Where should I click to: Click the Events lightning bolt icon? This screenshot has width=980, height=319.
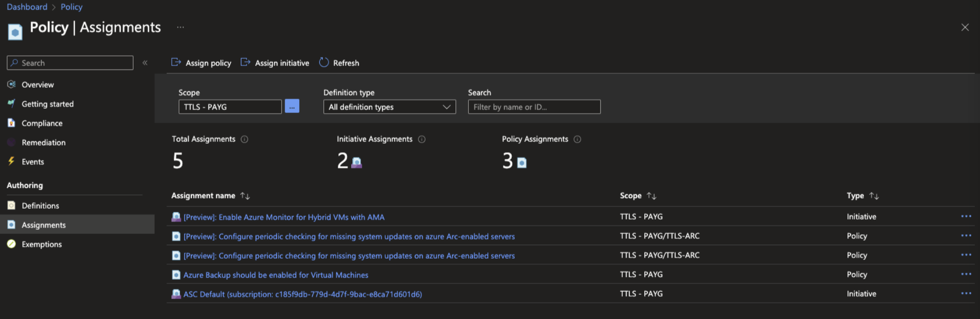pos(11,161)
